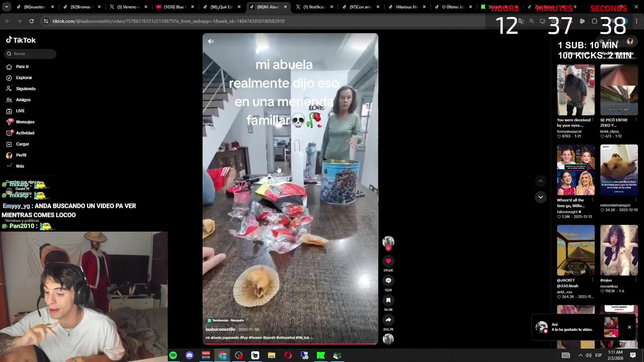Click the TikTok logo
Viewport: 644px width, 362px height.
[21, 40]
